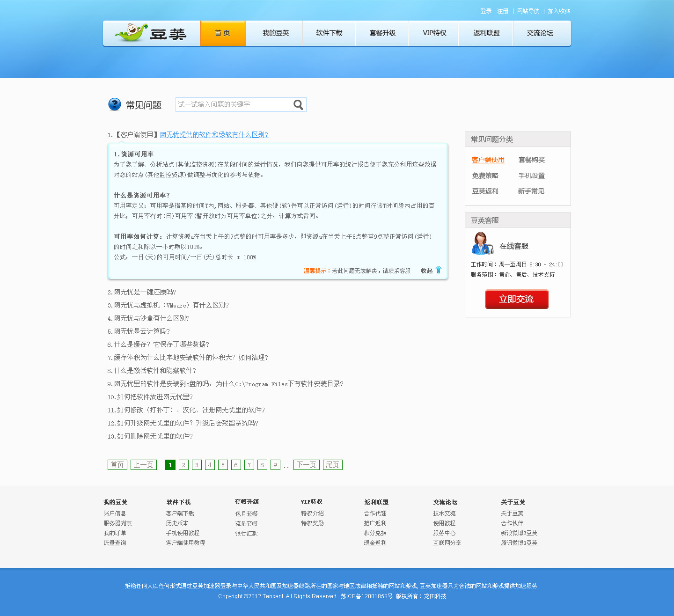Open footer link 腾讯微博@豆荚

(x=519, y=543)
